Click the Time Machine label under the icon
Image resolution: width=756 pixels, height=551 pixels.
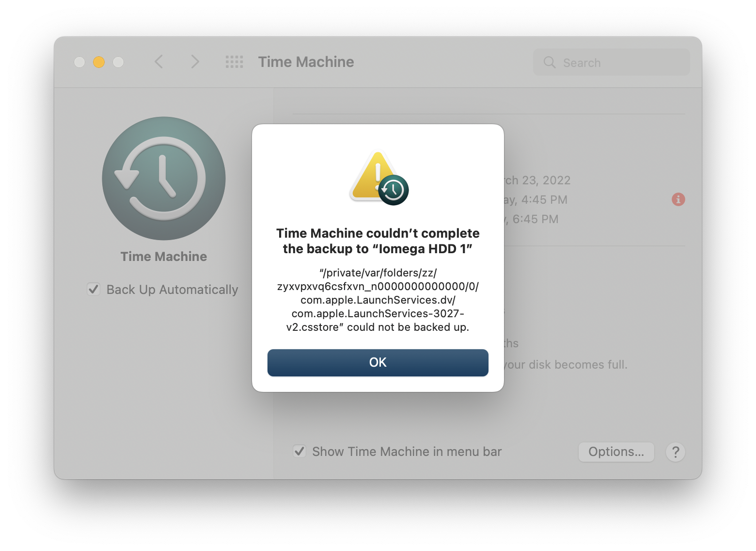coord(164,257)
